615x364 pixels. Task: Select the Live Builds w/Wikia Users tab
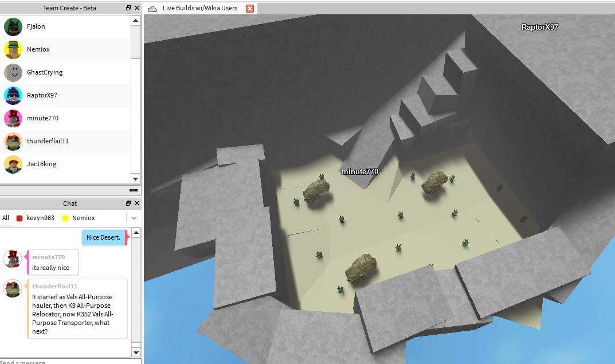pos(199,9)
